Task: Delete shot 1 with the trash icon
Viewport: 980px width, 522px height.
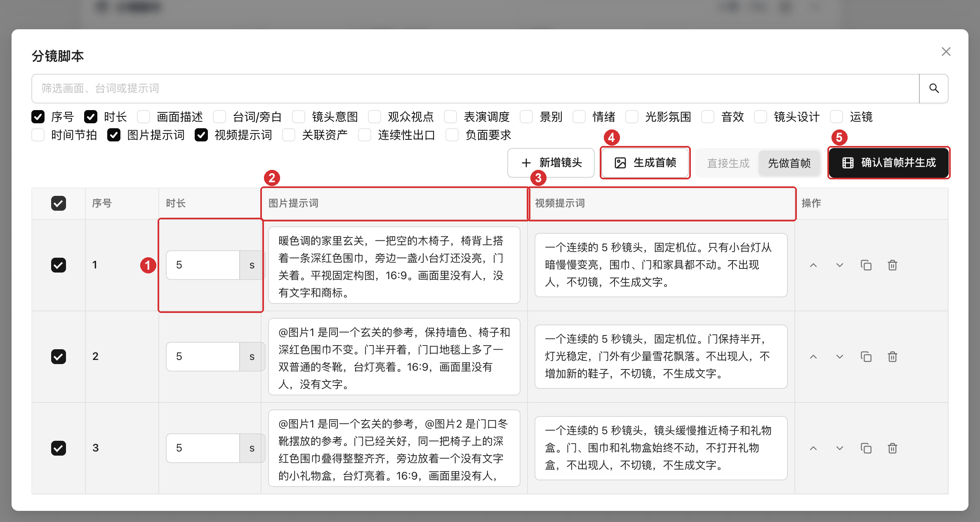Action: 893,265
